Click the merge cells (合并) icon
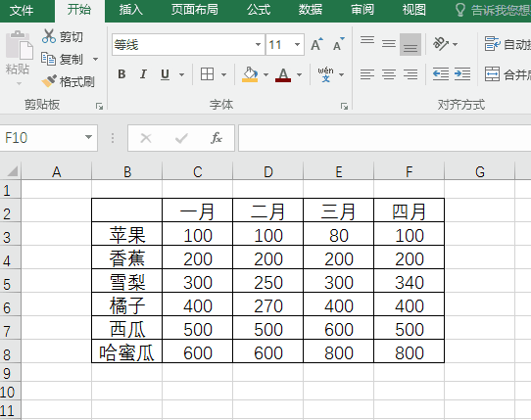 492,74
